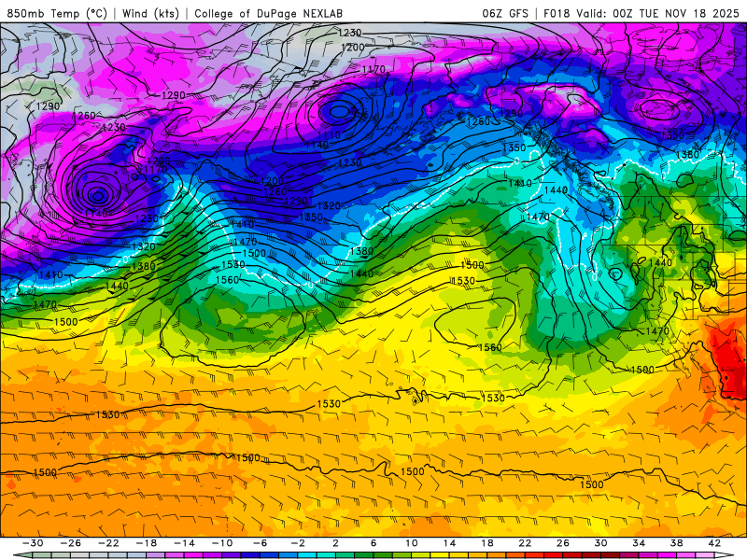The height and width of the screenshot is (560, 747).
Task: Click the 2 label on the color scale
Action: pyautogui.click(x=335, y=543)
